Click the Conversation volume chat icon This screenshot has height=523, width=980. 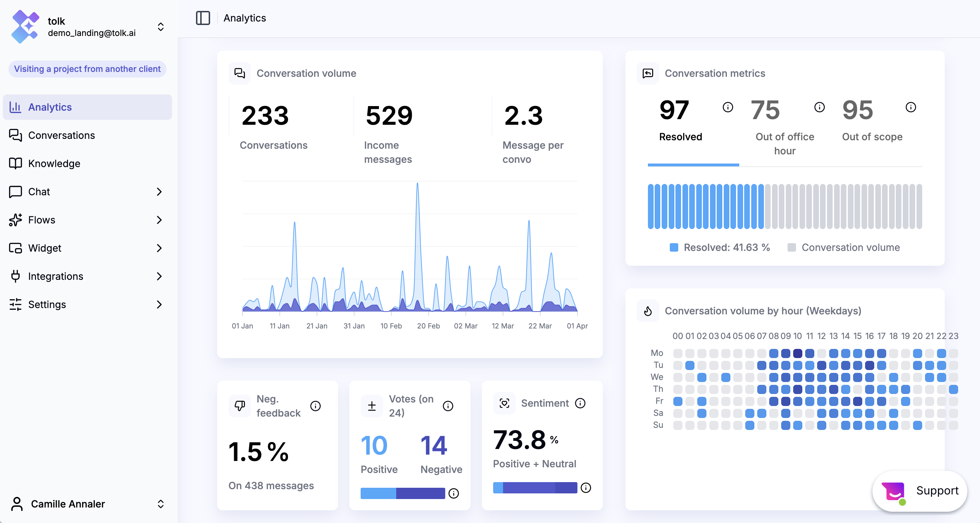(240, 73)
